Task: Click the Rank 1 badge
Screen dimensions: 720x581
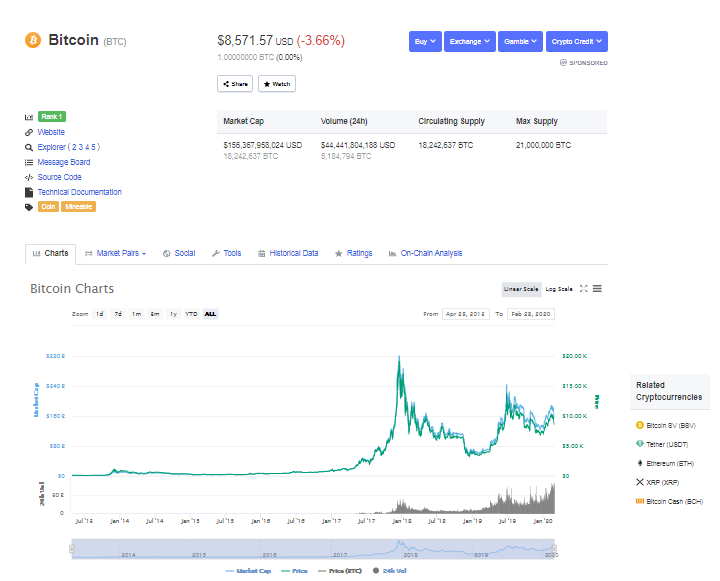Action: [x=52, y=117]
